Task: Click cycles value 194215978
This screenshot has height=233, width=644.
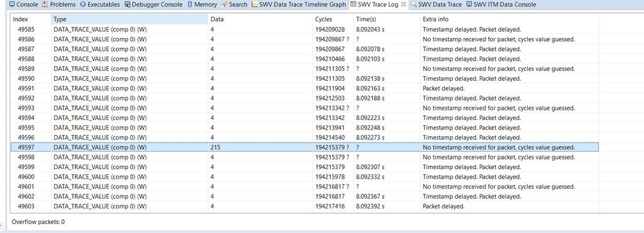Action: pyautogui.click(x=330, y=177)
